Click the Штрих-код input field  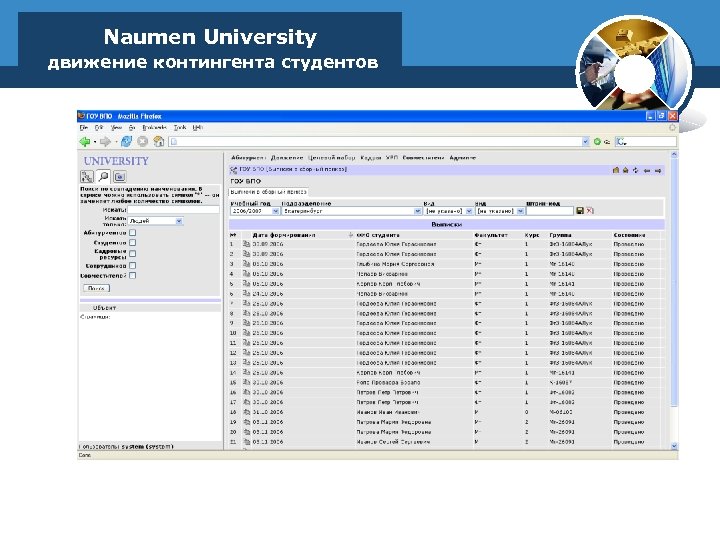tap(550, 211)
